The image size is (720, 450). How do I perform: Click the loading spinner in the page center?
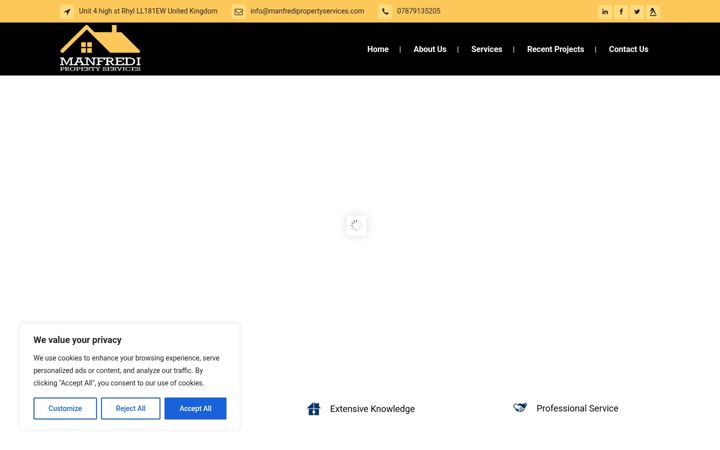[356, 225]
